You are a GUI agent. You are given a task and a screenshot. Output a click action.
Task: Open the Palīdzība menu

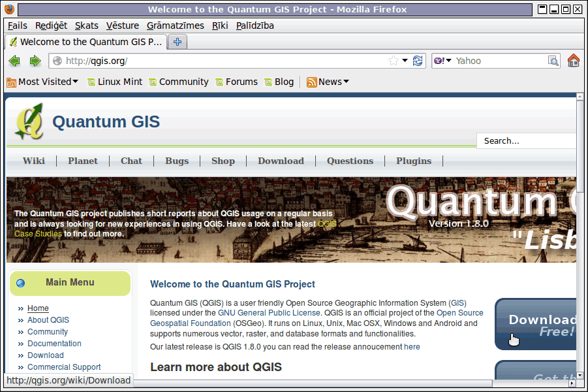pyautogui.click(x=255, y=25)
